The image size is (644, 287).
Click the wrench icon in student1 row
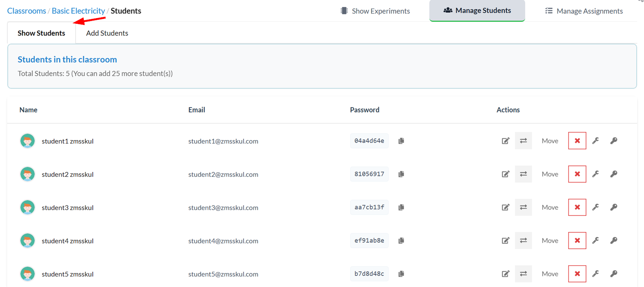click(x=596, y=141)
